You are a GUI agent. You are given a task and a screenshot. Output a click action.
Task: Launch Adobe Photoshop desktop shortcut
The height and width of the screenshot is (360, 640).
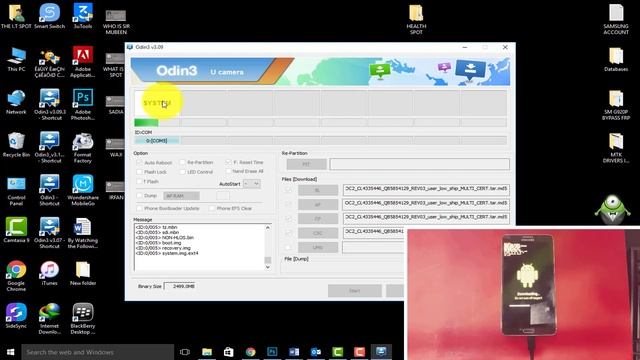pos(82,105)
